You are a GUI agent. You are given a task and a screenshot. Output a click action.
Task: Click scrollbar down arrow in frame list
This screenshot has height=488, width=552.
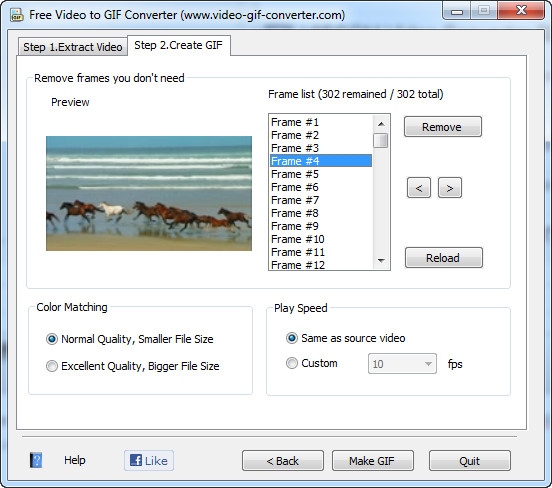click(381, 261)
